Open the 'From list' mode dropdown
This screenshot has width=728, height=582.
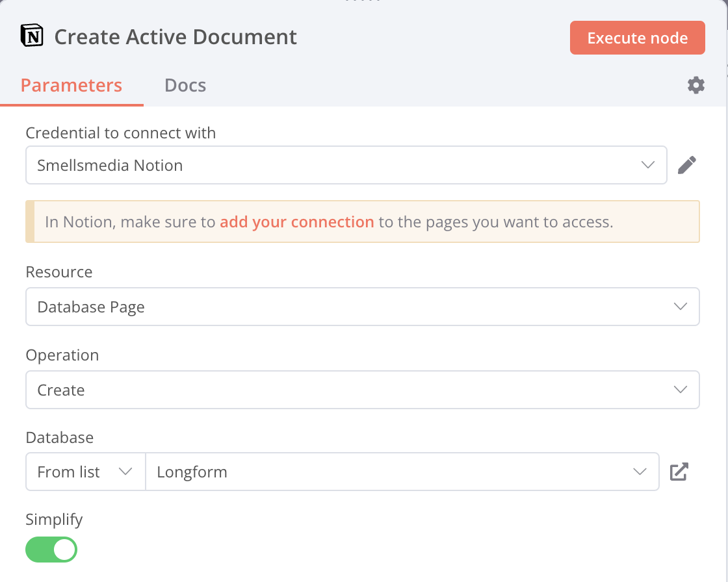pyautogui.click(x=85, y=472)
